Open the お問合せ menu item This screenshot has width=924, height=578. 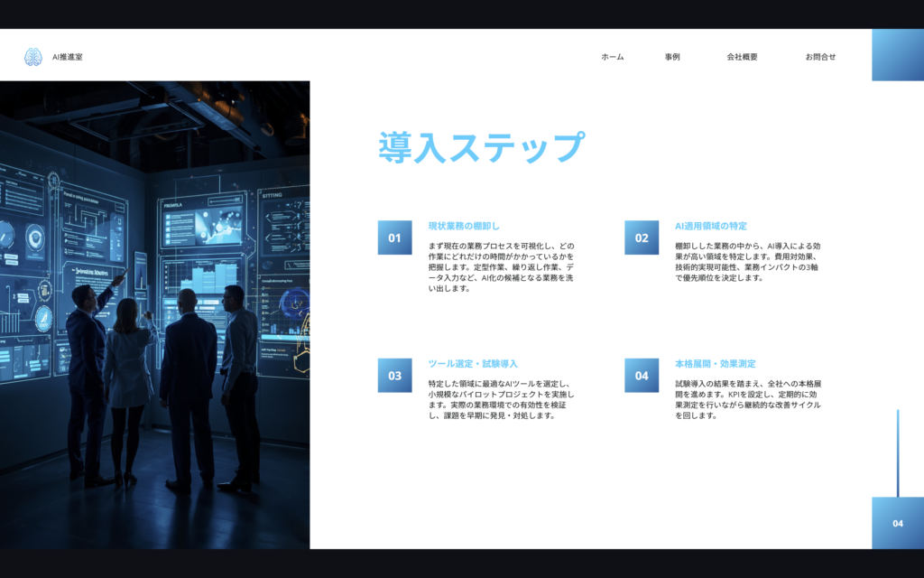coord(820,57)
